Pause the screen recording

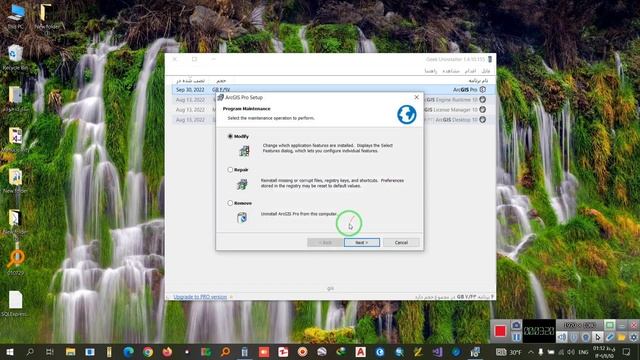coord(516,337)
